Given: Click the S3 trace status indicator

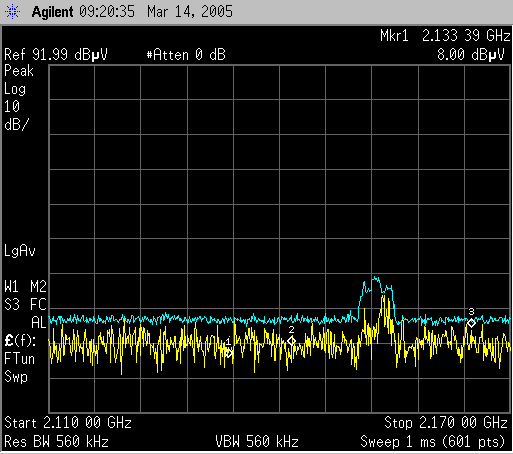Looking at the screenshot, I should point(12,304).
